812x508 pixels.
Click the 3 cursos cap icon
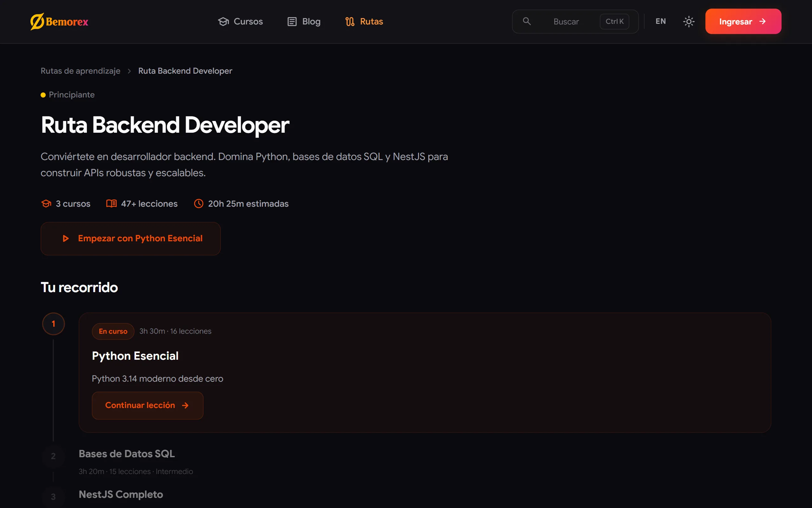46,204
